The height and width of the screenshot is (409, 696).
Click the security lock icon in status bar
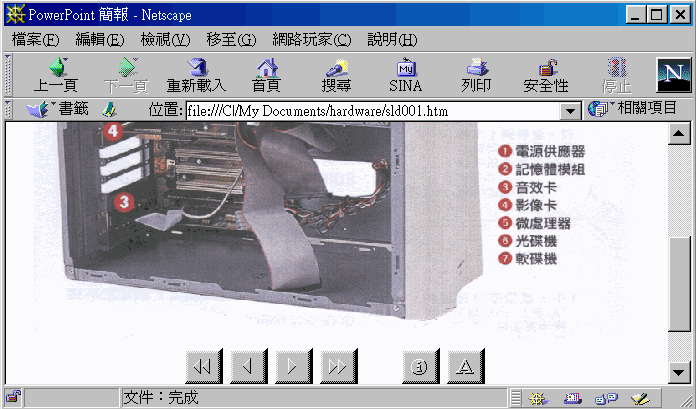coord(12,398)
